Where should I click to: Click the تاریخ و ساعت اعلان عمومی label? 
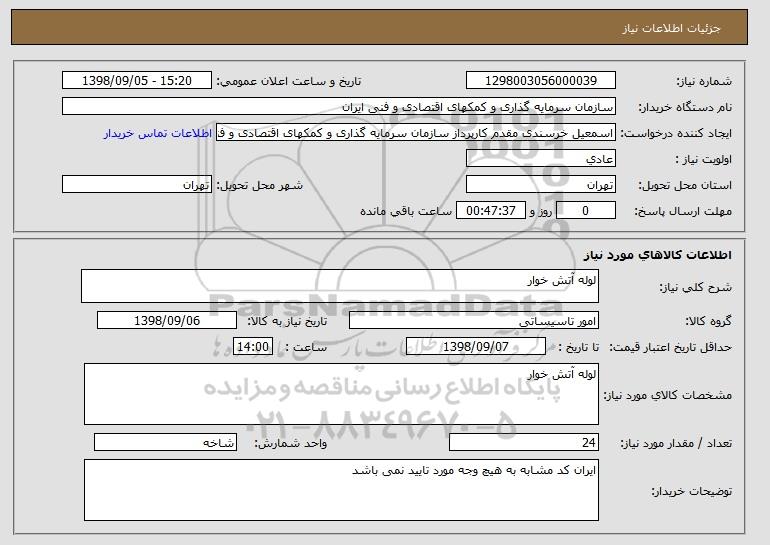[x=289, y=81]
